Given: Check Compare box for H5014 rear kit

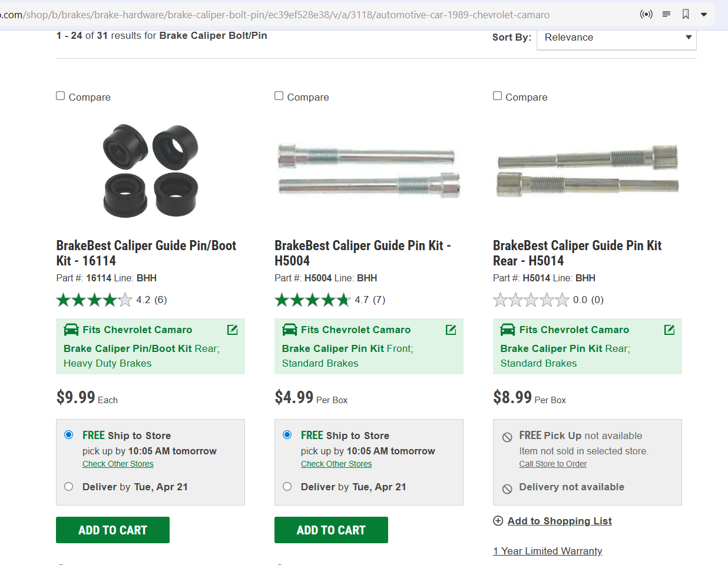Looking at the screenshot, I should click(x=498, y=96).
